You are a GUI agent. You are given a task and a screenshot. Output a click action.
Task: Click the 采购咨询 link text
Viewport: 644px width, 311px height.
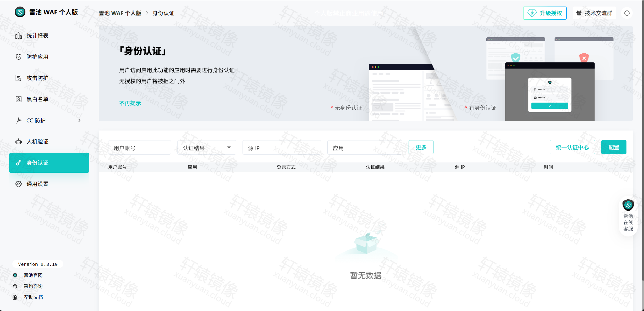point(33,286)
